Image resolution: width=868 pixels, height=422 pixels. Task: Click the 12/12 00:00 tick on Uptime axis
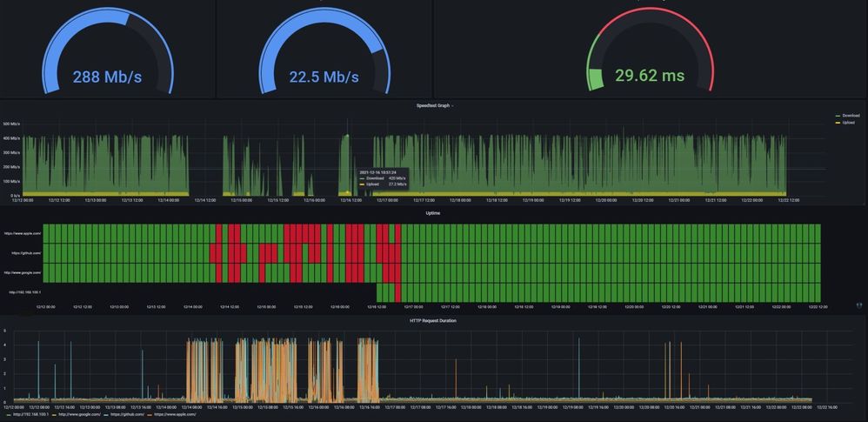(x=46, y=306)
